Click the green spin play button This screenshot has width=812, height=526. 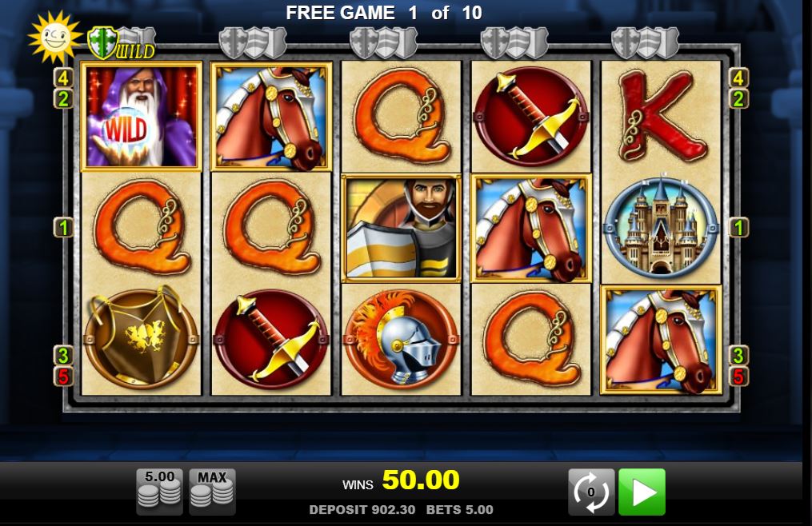coord(642,492)
